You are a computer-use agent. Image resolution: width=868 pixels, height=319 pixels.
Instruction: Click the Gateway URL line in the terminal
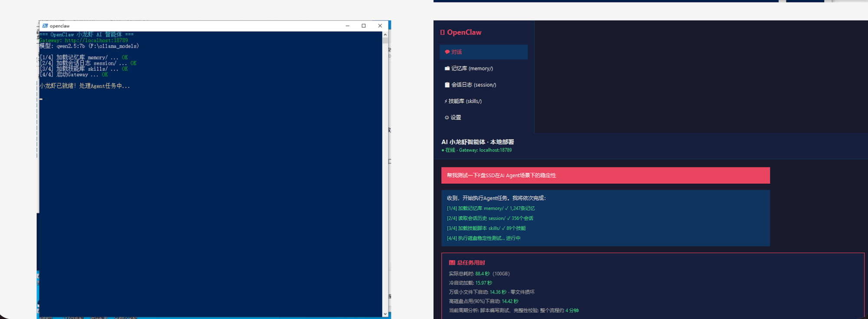84,40
